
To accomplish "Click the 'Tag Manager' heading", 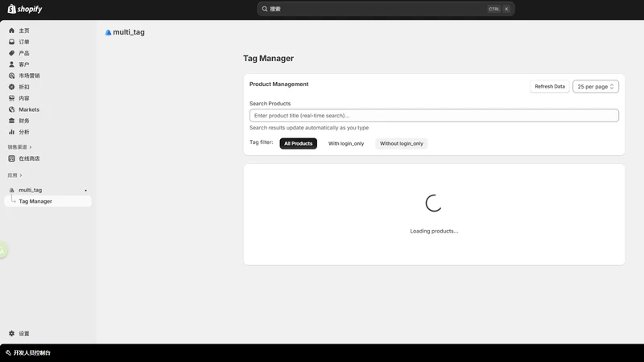I will pos(268,58).
